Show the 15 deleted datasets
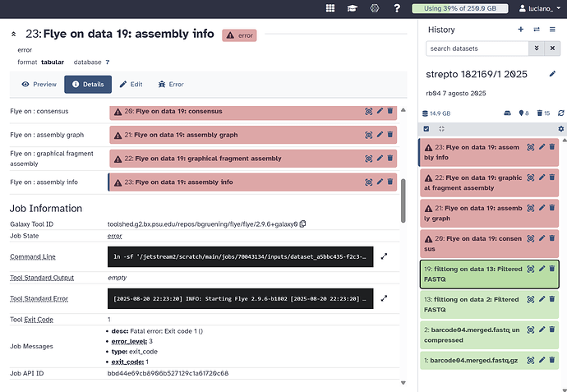Viewport: 567px width, 392px height. [x=543, y=113]
